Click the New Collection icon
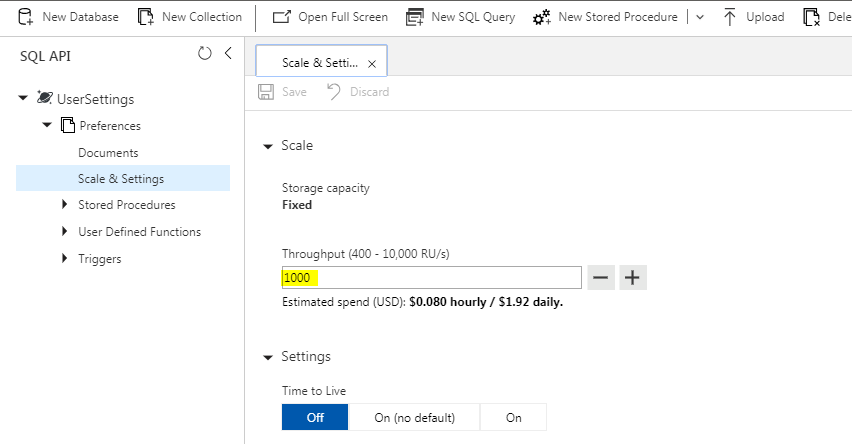The width and height of the screenshot is (852, 444). [146, 17]
